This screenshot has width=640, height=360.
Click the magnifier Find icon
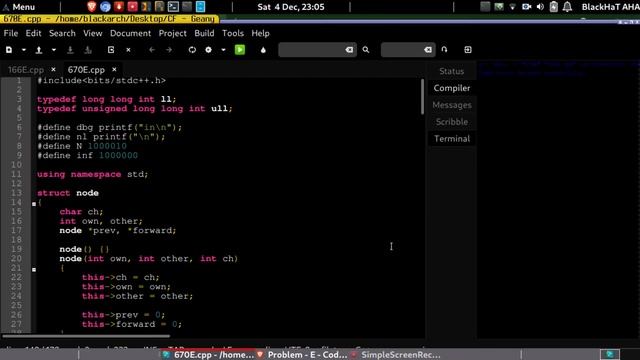pos(366,50)
